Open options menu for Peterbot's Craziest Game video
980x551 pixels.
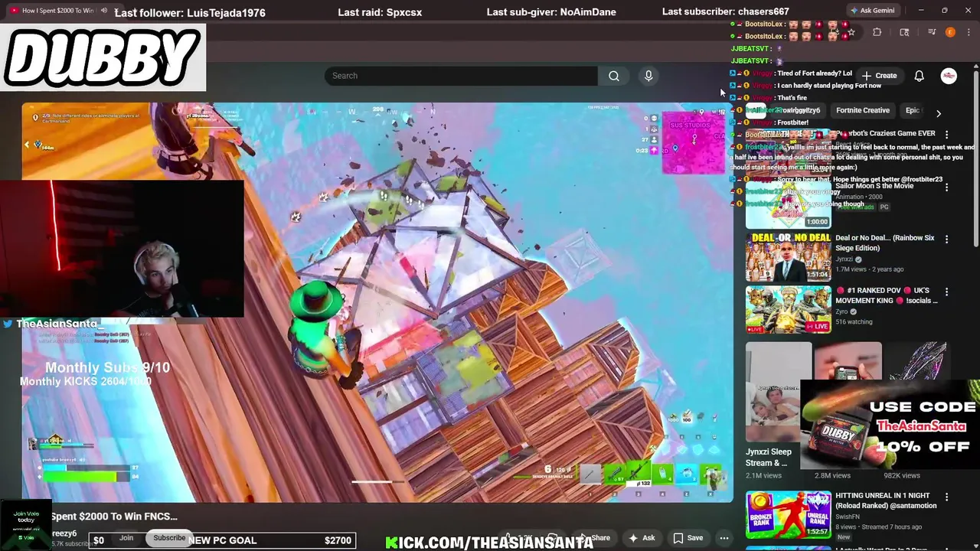coord(947,135)
